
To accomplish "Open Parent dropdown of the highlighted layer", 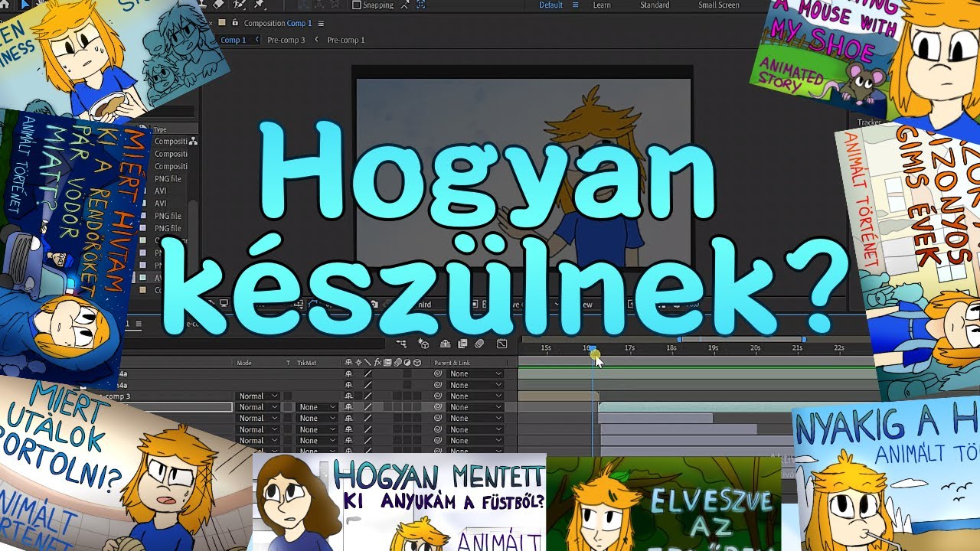I will pyautogui.click(x=475, y=407).
